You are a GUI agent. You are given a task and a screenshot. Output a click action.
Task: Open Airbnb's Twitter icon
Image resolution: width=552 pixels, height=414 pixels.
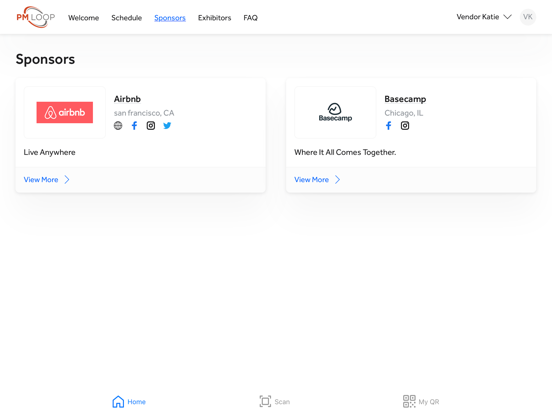coord(167,126)
